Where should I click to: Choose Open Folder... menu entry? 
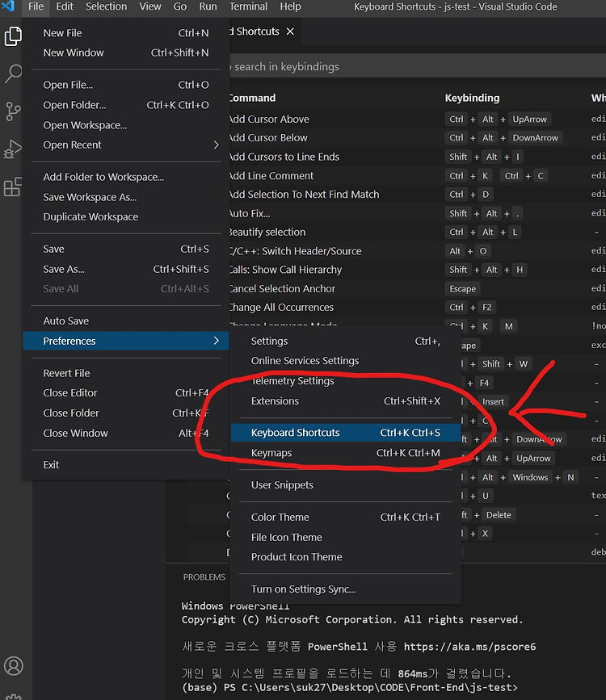click(126, 105)
